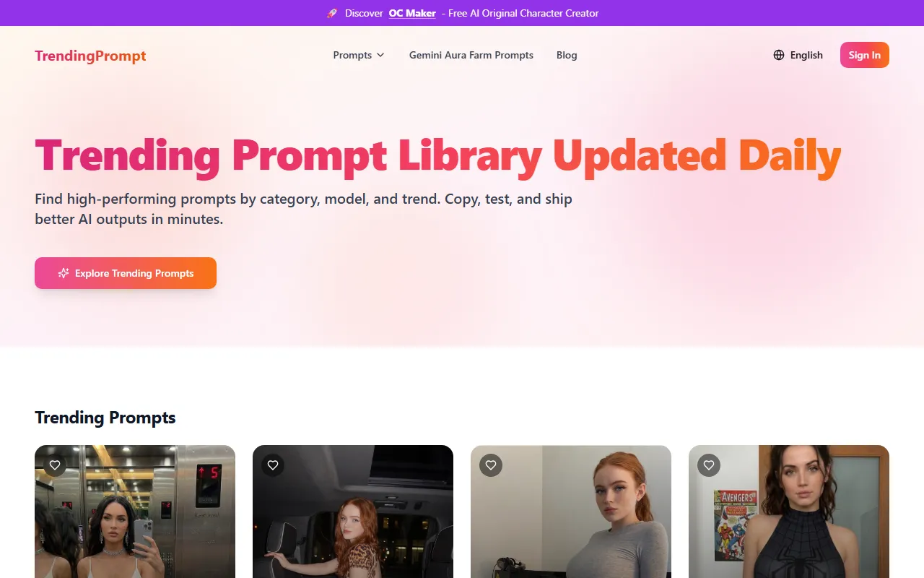The height and width of the screenshot is (578, 924).
Task: Toggle the heart on the Avengers poster prompt
Action: [x=709, y=465]
